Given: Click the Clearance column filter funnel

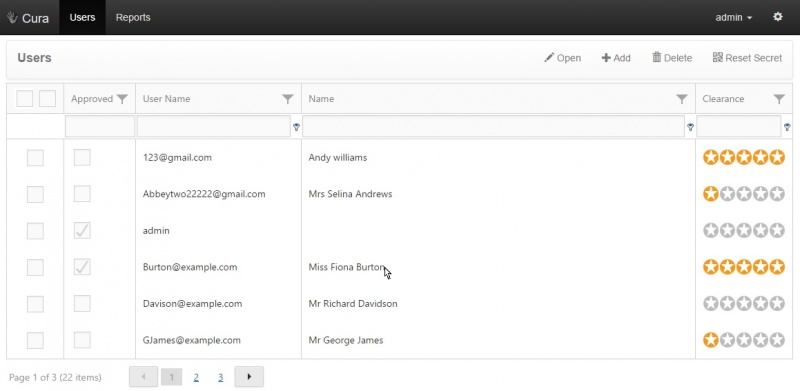Looking at the screenshot, I should 779,99.
